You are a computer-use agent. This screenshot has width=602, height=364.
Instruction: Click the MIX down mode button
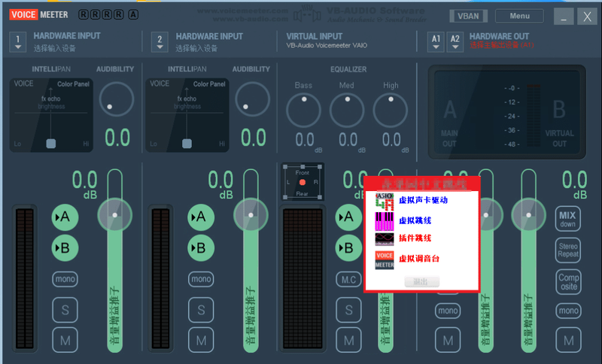click(x=568, y=219)
